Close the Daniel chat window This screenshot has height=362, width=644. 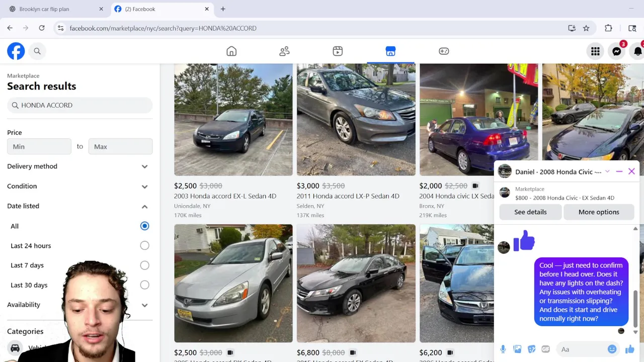(631, 171)
